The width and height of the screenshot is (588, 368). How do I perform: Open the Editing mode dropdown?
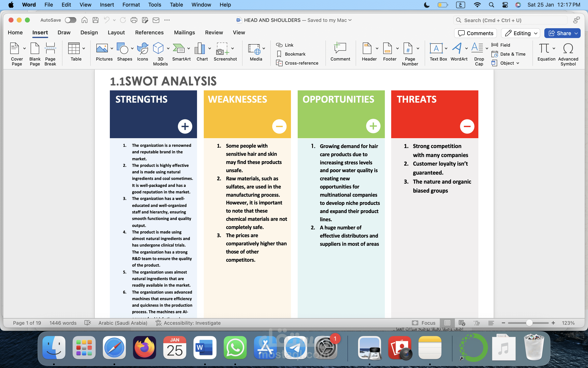521,33
